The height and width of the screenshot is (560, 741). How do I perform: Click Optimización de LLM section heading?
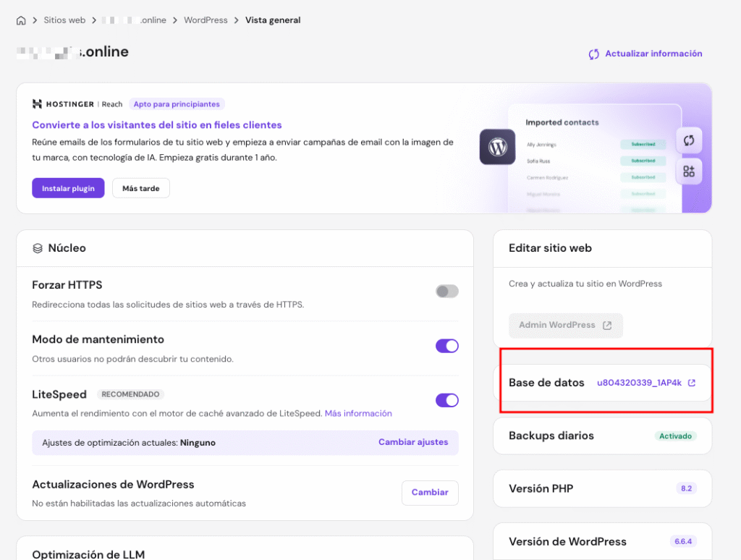(x=88, y=554)
